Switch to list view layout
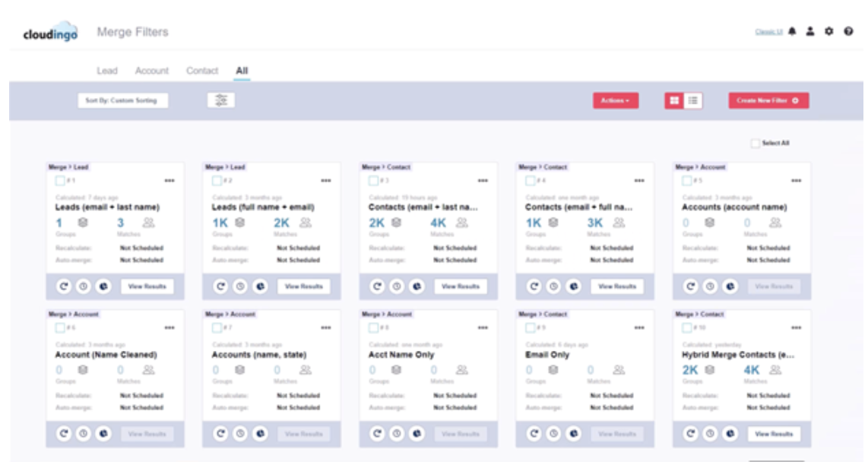The width and height of the screenshot is (868, 471). [x=692, y=100]
